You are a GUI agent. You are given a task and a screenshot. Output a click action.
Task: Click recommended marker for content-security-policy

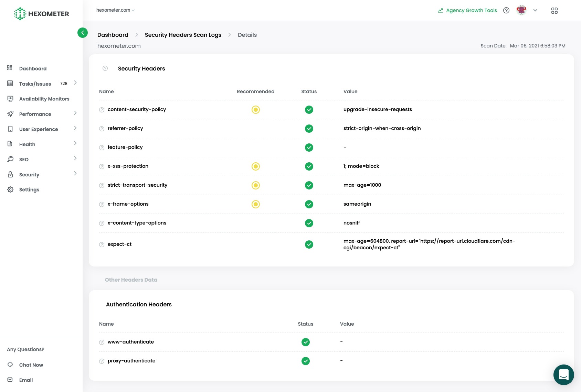[256, 110]
